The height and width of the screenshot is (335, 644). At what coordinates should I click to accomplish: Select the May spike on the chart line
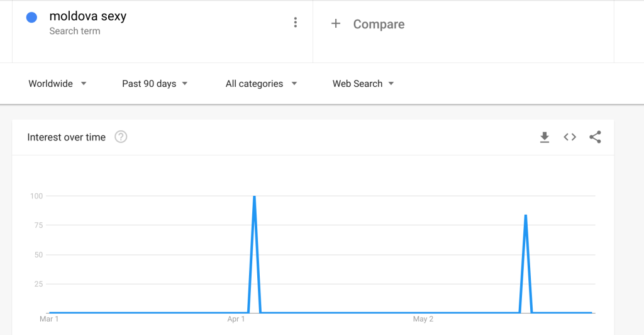point(525,215)
